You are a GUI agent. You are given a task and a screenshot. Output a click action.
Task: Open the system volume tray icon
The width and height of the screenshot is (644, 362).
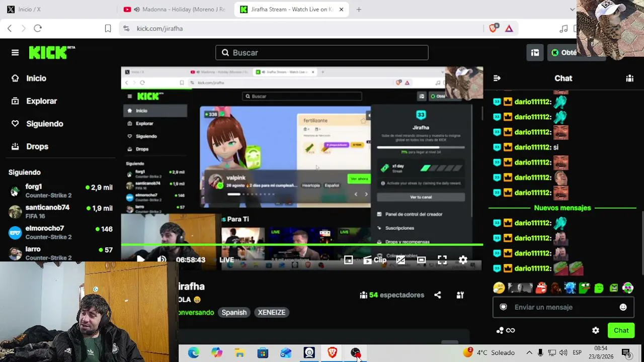tap(563, 352)
